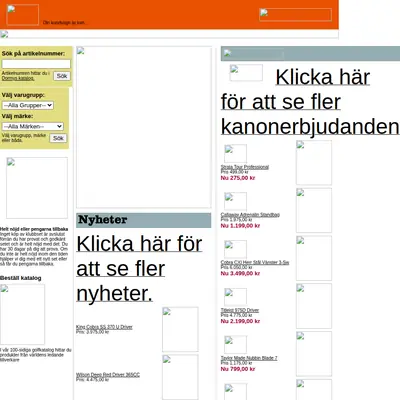
Task: Open Callaway Adrenalin Standbag product link
Action: (250, 215)
